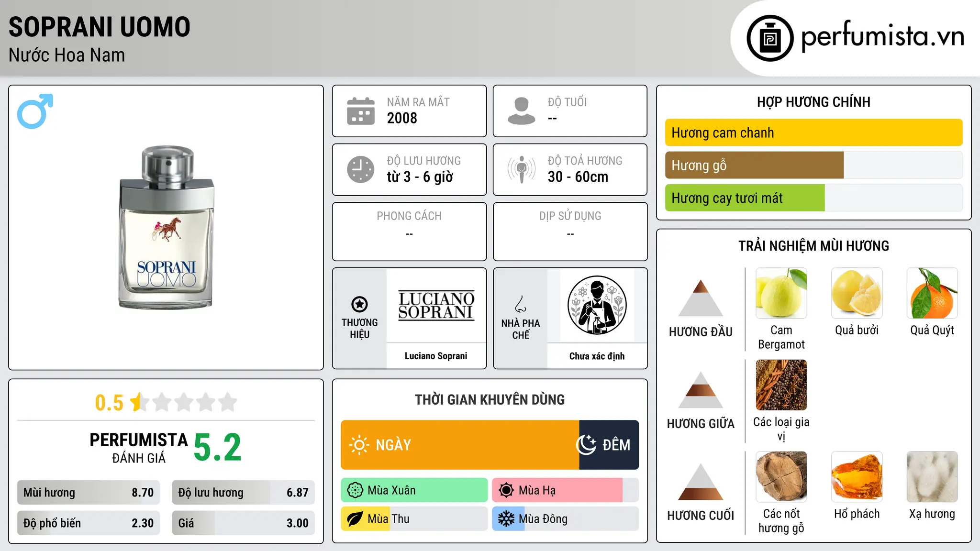The width and height of the screenshot is (980, 551).
Task: Open the Quả Quýt note image
Action: (x=933, y=293)
